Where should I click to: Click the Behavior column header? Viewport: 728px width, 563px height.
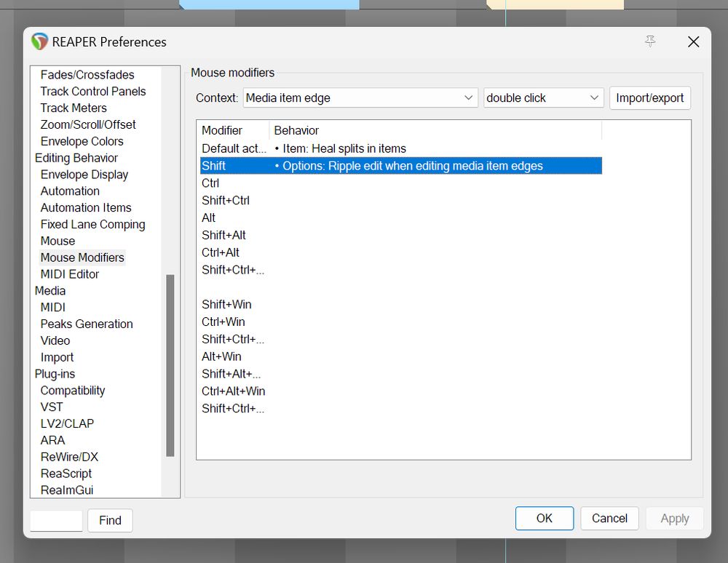pos(435,130)
